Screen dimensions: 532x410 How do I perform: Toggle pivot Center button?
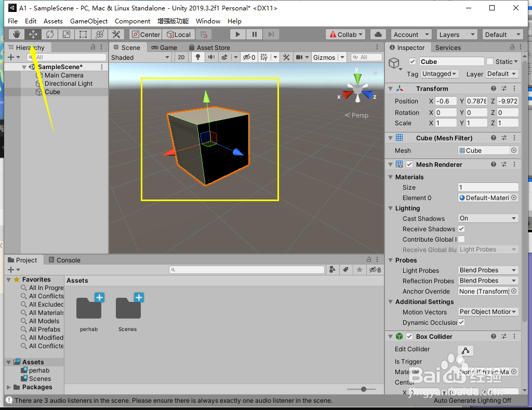point(145,34)
